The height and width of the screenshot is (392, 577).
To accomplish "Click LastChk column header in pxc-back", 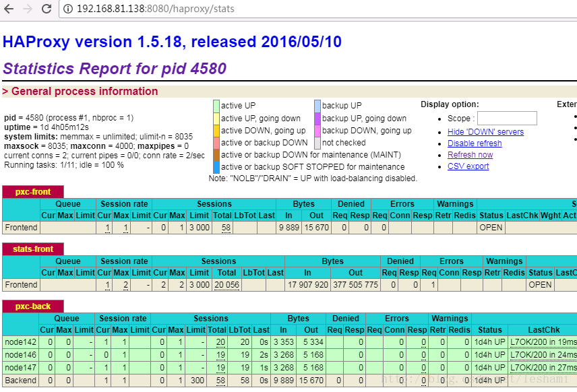I will 543,330.
